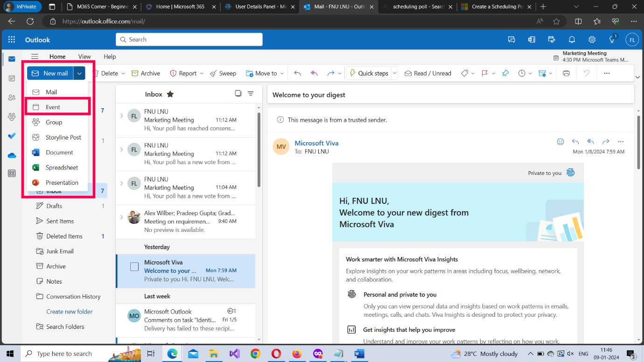
Task: Open more ribbon options ellipsis
Action: pyautogui.click(x=607, y=73)
